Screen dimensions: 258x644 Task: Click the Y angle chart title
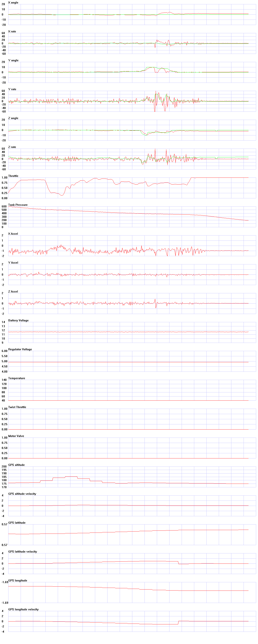pyautogui.click(x=13, y=60)
